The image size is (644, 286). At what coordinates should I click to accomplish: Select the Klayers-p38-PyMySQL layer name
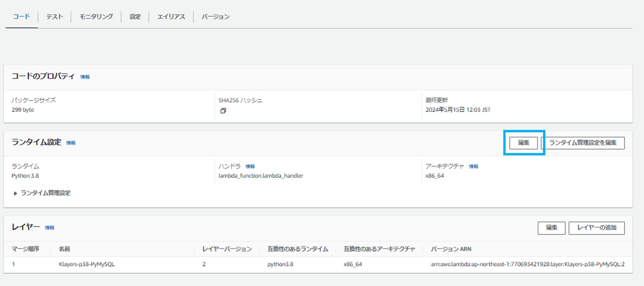click(x=87, y=264)
